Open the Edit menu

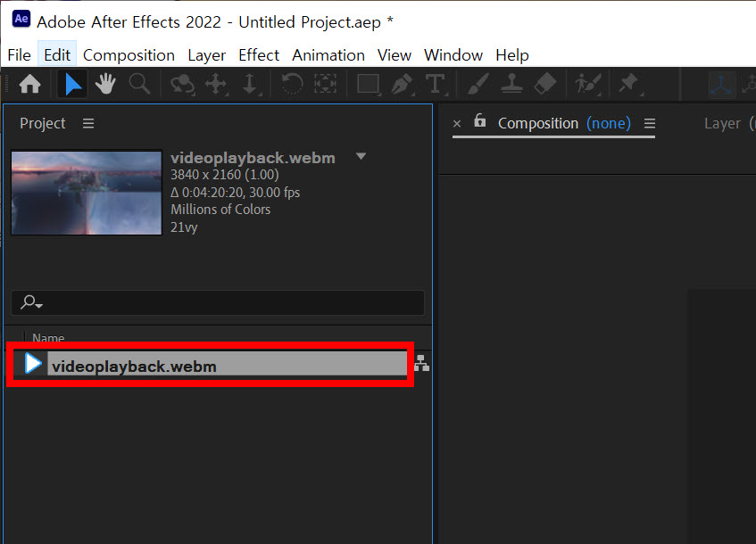[x=57, y=55]
